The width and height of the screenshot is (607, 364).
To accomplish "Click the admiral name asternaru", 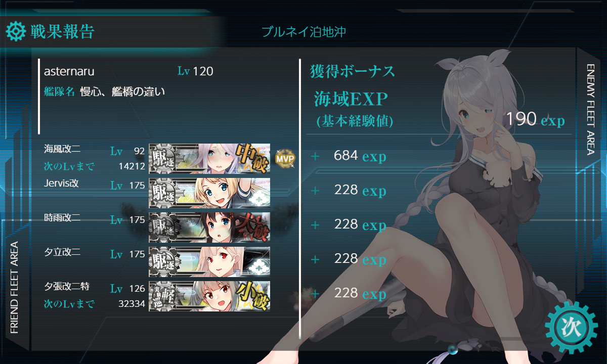I will coord(69,72).
